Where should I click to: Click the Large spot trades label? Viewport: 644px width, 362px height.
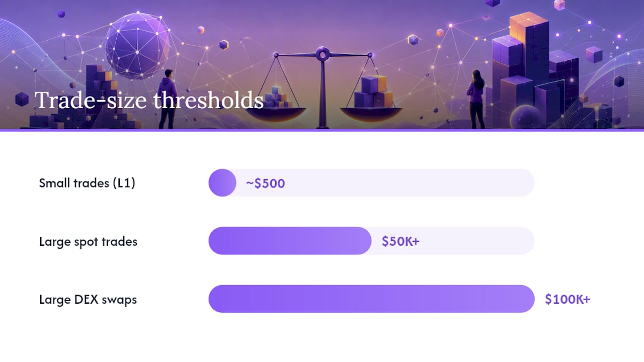(x=88, y=241)
